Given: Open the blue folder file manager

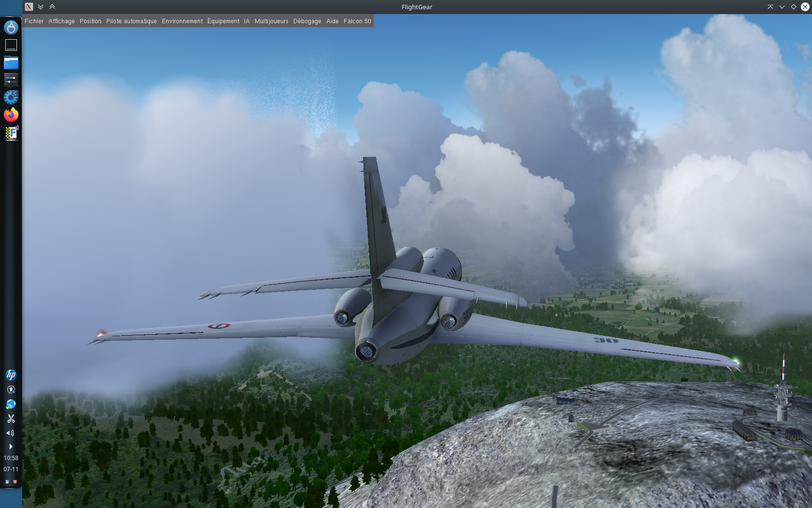Looking at the screenshot, I should (x=11, y=62).
